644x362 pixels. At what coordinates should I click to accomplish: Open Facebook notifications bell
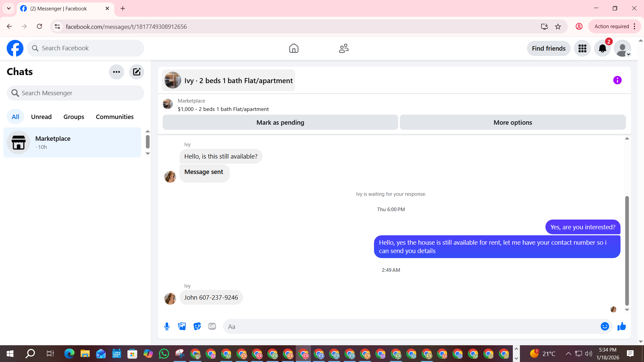[602, 48]
